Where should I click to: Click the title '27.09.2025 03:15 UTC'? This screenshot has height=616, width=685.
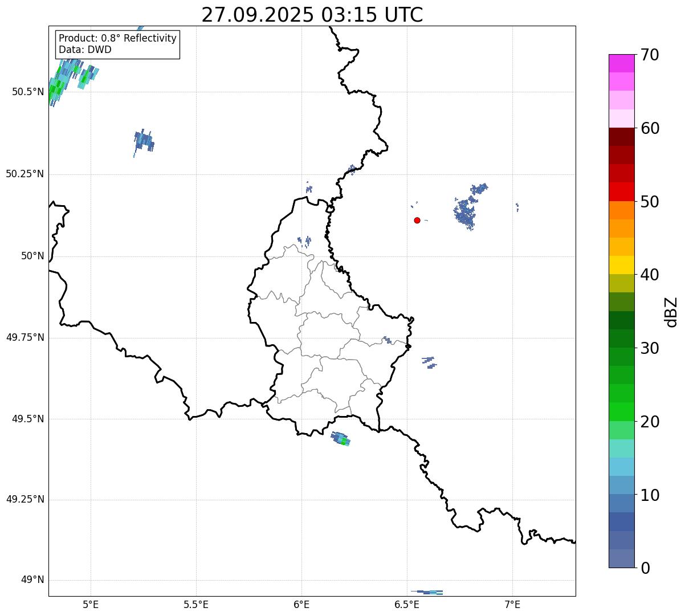(x=312, y=15)
